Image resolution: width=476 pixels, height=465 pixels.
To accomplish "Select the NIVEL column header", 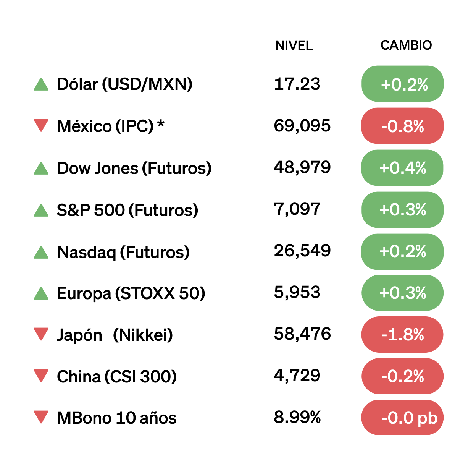I will tap(294, 46).
